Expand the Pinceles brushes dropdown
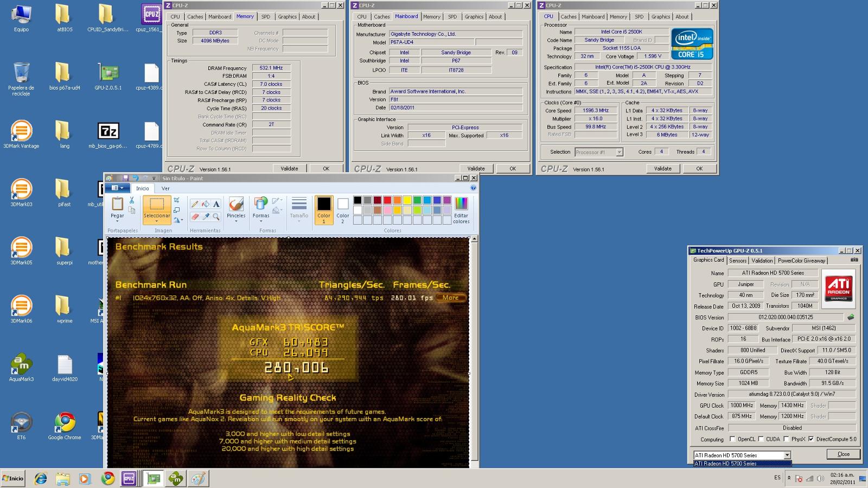Image resolution: width=868 pixels, height=488 pixels. click(x=236, y=221)
